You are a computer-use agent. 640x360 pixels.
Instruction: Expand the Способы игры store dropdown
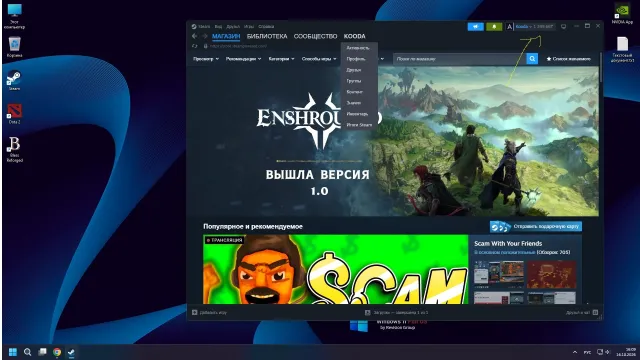tap(319, 59)
